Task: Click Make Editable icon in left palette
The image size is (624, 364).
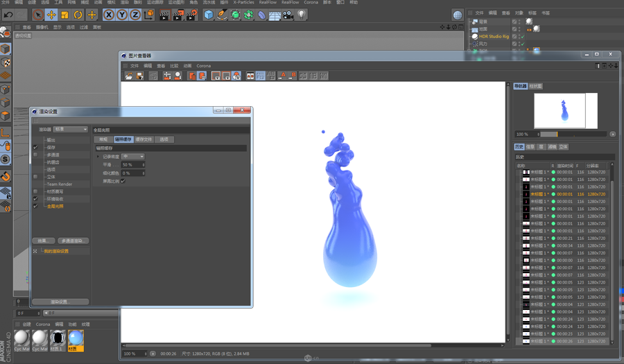Action: [x=6, y=33]
